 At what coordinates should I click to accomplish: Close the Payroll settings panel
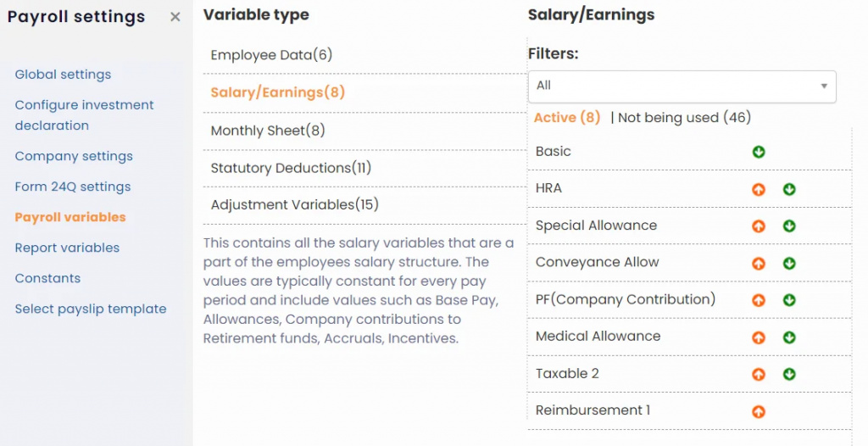tap(175, 17)
